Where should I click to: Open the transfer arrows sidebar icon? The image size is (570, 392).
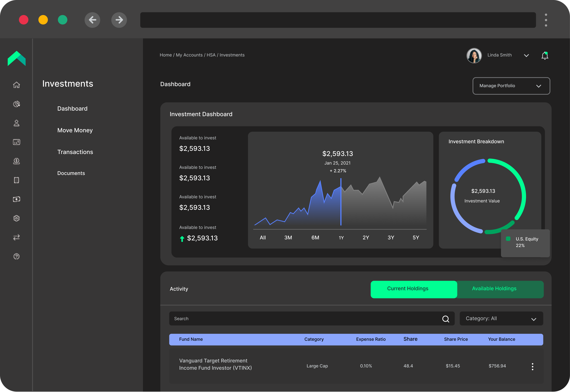pyautogui.click(x=17, y=237)
